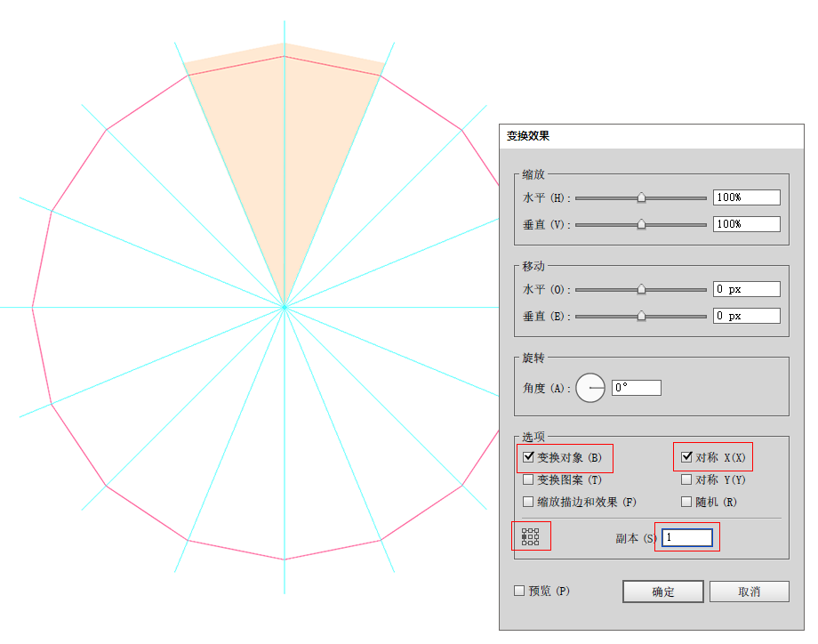This screenshot has width=818, height=644.
Task: Check the 对称 Y(Y) option
Action: tap(686, 480)
